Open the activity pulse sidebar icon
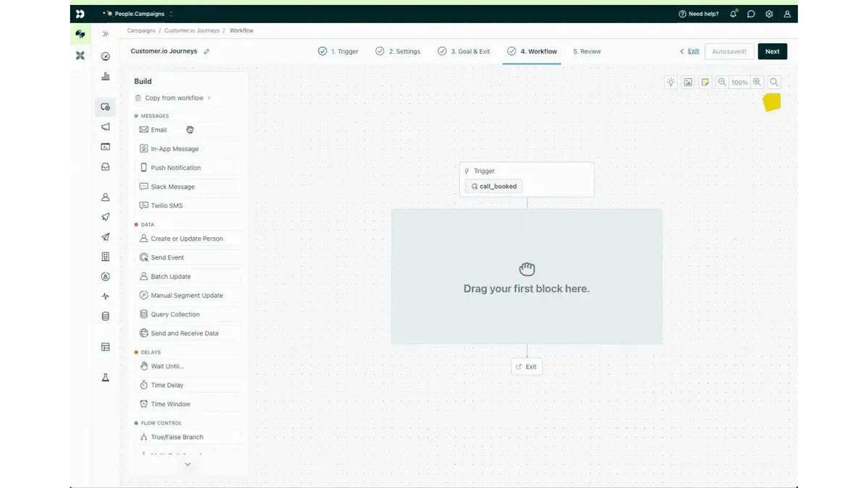Screen dimensions: 868x488 pyautogui.click(x=106, y=296)
